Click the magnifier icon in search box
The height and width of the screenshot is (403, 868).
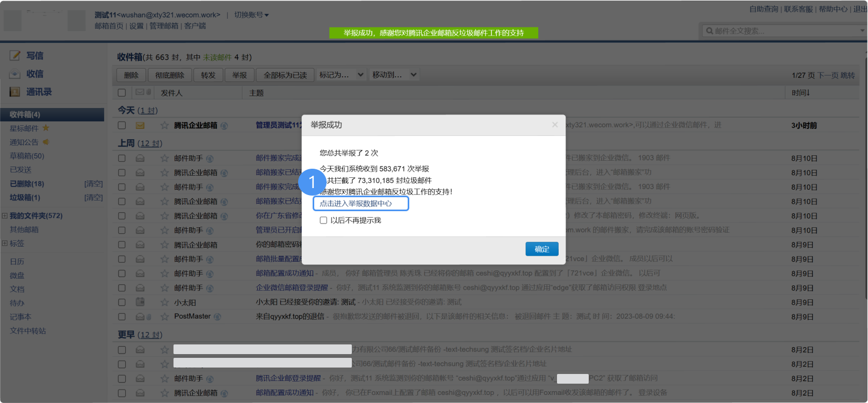click(x=710, y=31)
